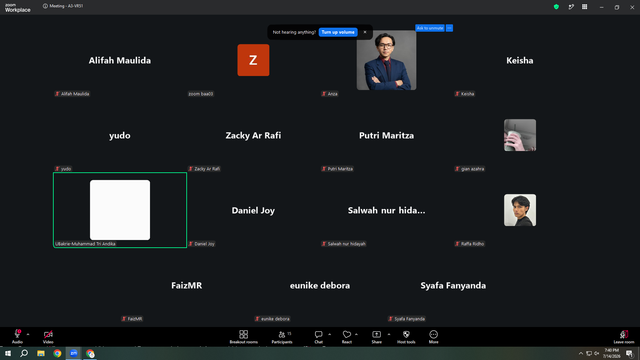Image resolution: width=640 pixels, height=360 pixels.
Task: Open the Windows notification center
Action: click(x=629, y=353)
